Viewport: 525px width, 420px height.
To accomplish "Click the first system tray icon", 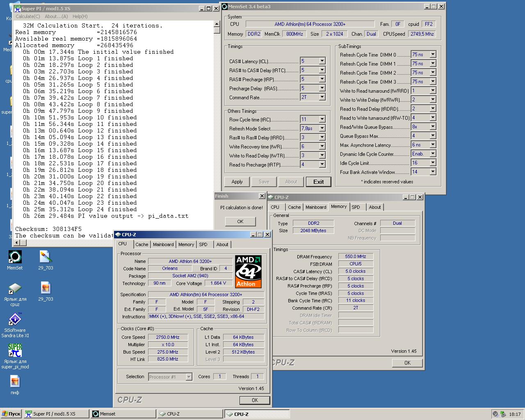I will [x=495, y=414].
